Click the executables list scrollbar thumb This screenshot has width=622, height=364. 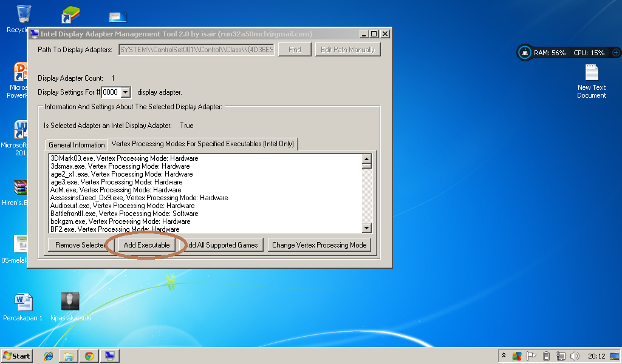click(x=366, y=166)
